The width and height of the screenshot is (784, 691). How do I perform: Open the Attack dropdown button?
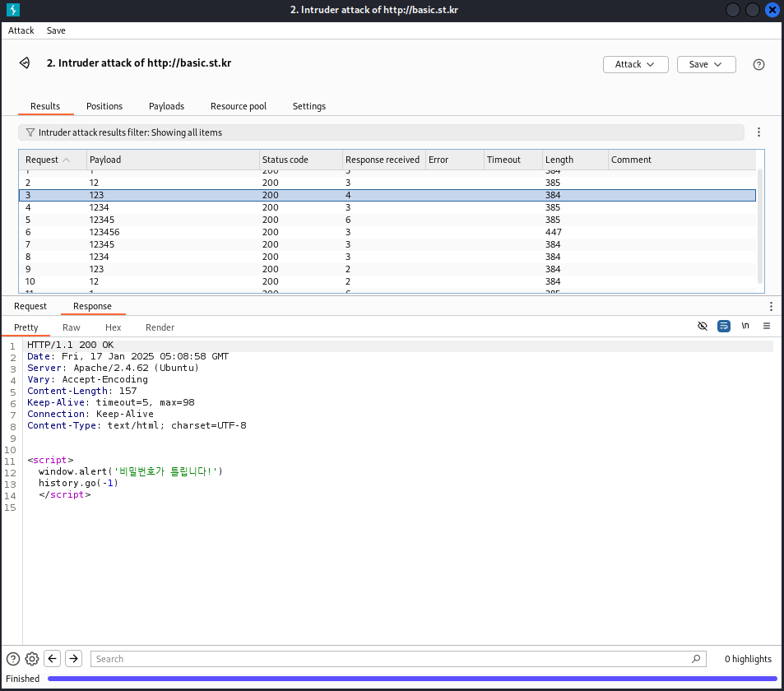pos(635,64)
